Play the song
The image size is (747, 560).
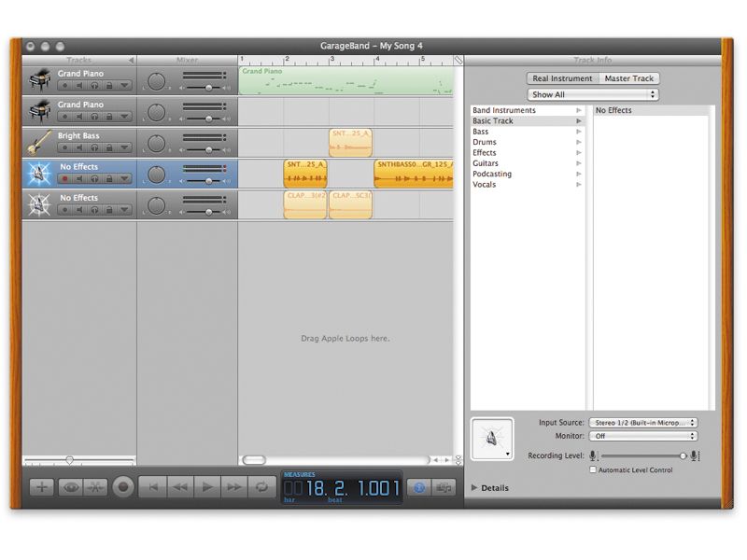click(207, 487)
